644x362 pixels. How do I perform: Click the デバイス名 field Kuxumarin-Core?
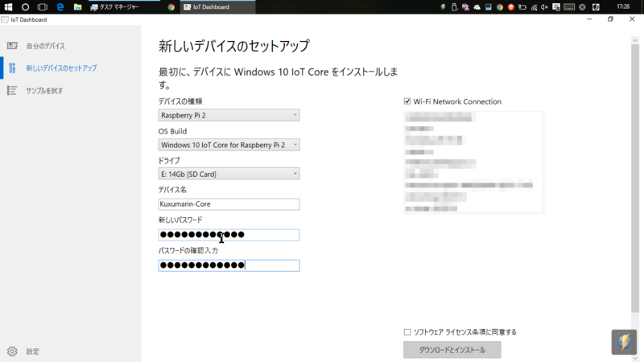click(229, 204)
